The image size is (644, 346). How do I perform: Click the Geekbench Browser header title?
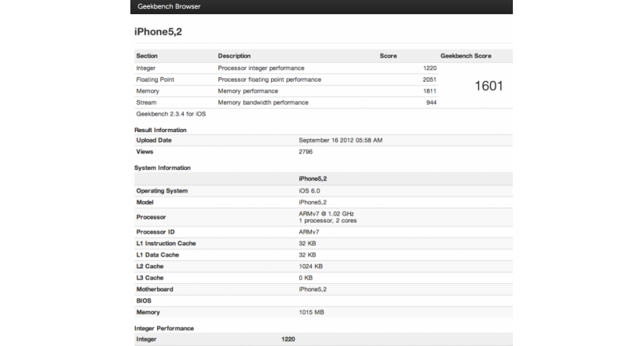(169, 6)
